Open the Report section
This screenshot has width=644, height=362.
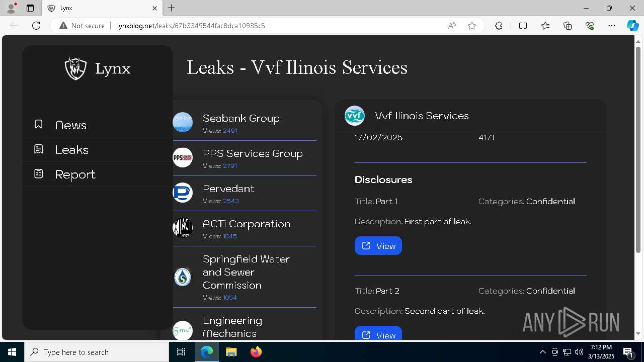[x=98, y=174]
